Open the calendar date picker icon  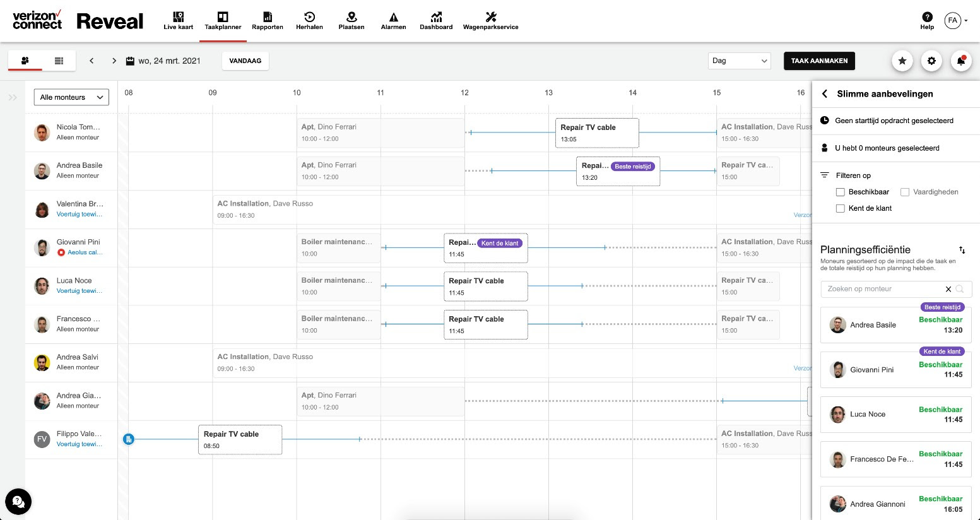[130, 61]
